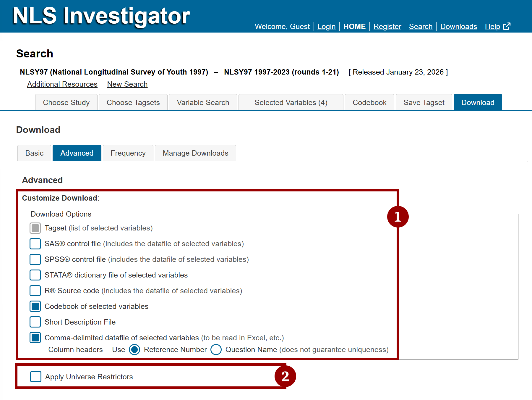The image size is (532, 400).
Task: Start a New Search link
Action: (127, 84)
